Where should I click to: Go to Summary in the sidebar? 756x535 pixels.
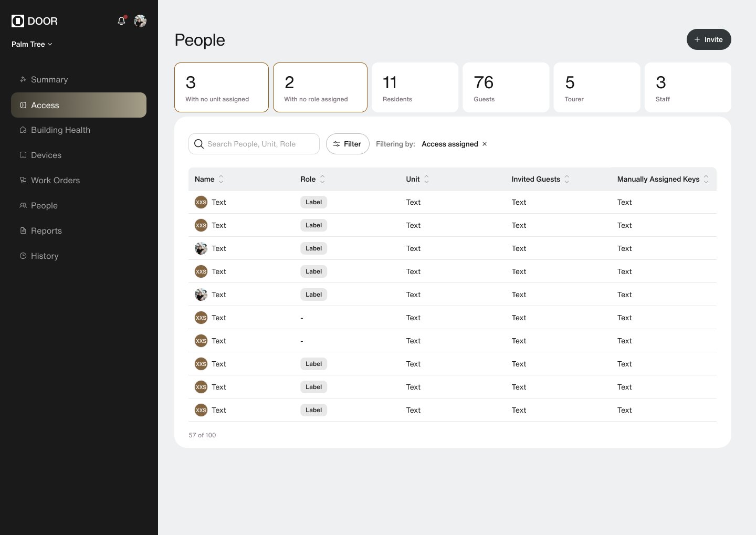click(79, 80)
